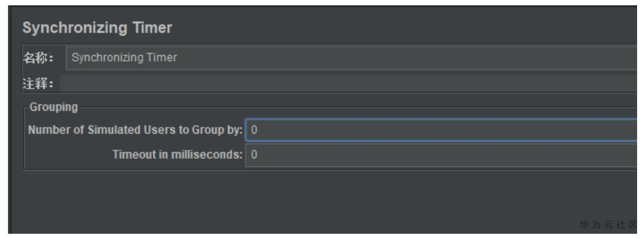
Task: Click the 0 value in users field
Action: [254, 129]
